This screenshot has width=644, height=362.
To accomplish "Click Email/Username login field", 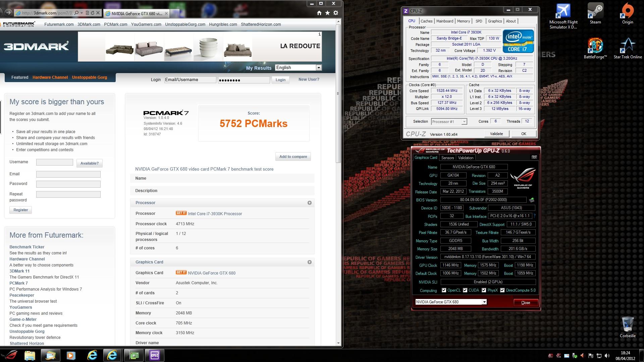I will pos(190,80).
